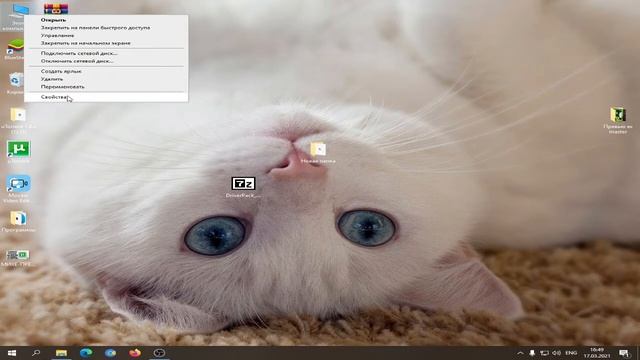
Task: Launch Firefox from the taskbar
Action: click(x=135, y=353)
